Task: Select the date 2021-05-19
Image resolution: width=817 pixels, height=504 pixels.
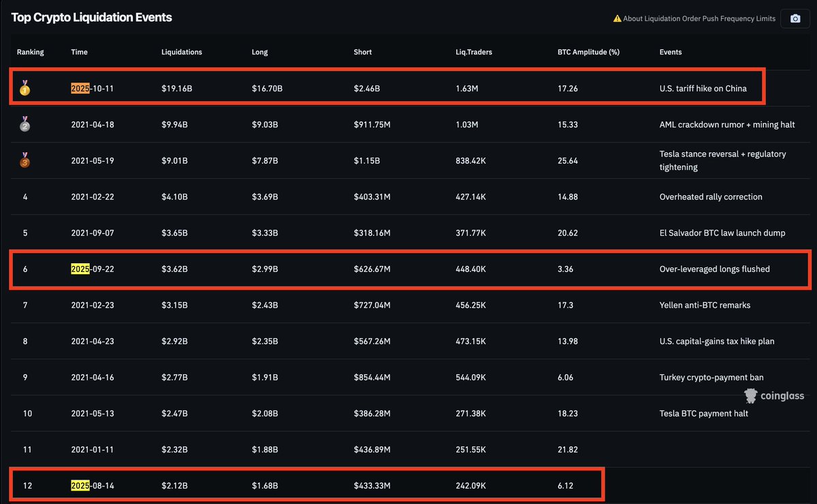Action: [92, 161]
